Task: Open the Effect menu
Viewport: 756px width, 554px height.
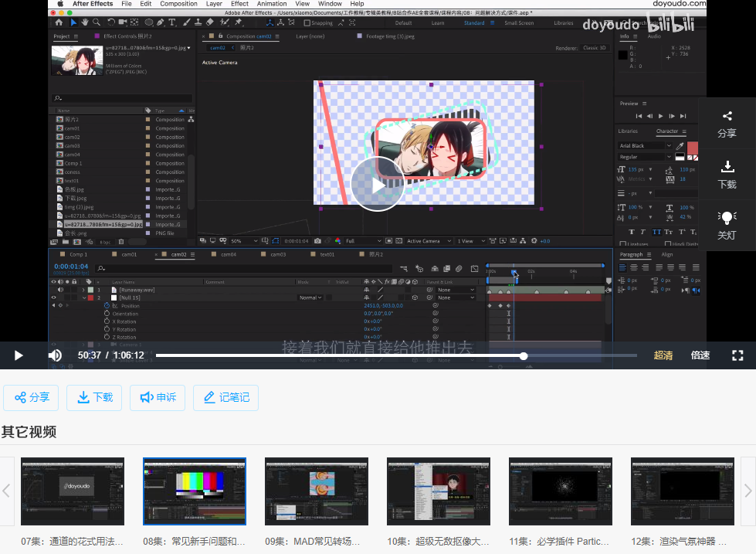Action: coord(239,4)
